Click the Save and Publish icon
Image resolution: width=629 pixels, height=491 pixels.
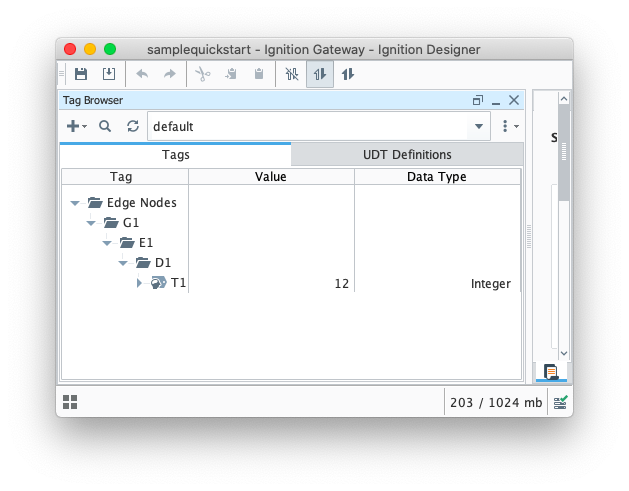click(108, 74)
